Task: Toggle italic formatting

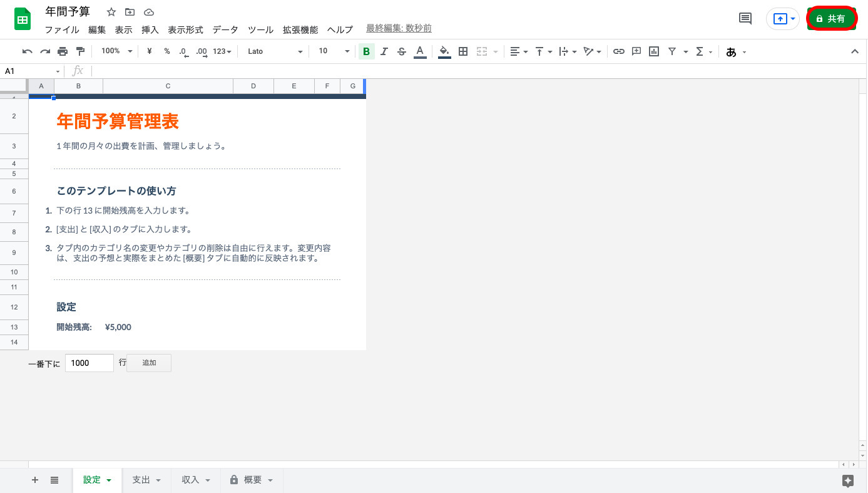Action: coord(384,51)
